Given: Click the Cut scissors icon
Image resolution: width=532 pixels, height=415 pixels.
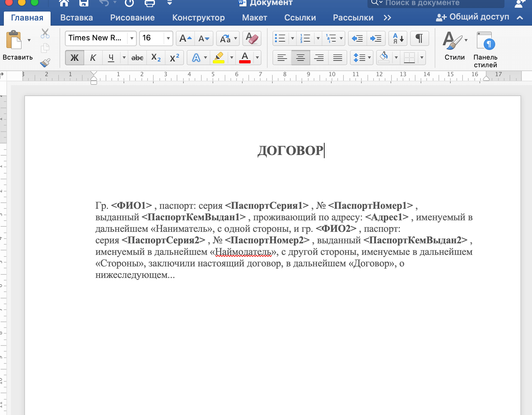Looking at the screenshot, I should point(45,33).
